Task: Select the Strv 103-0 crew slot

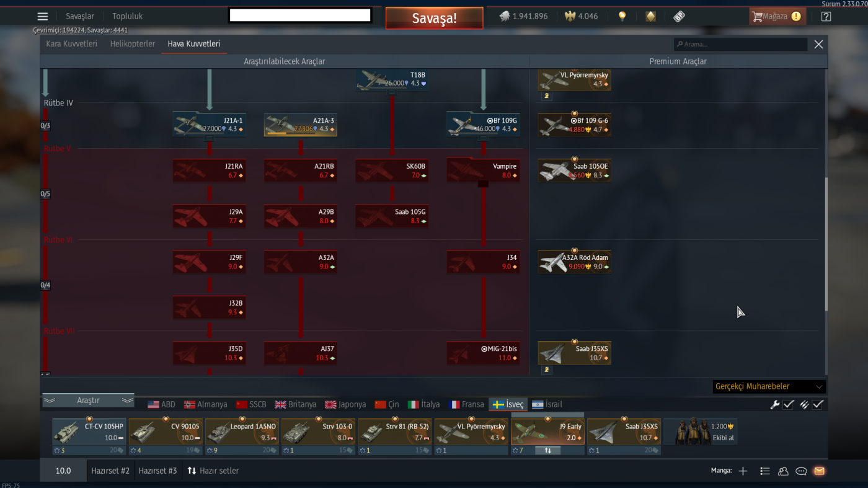Action: coord(318,432)
